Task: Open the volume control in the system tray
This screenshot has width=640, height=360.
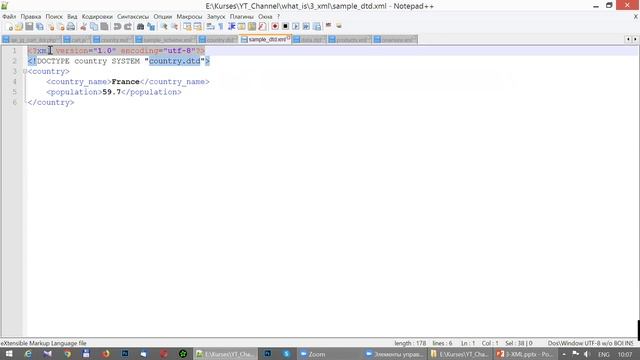Action: (587, 354)
